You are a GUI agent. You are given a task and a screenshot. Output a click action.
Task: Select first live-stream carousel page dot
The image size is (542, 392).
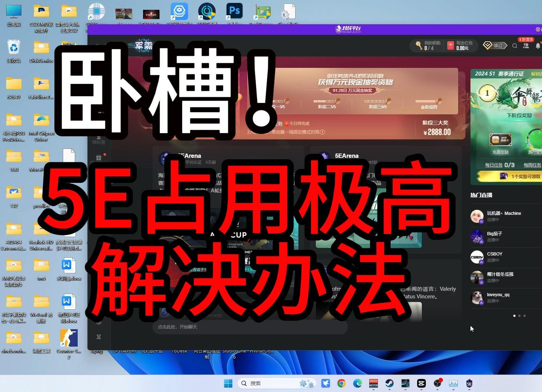pyautogui.click(x=514, y=316)
